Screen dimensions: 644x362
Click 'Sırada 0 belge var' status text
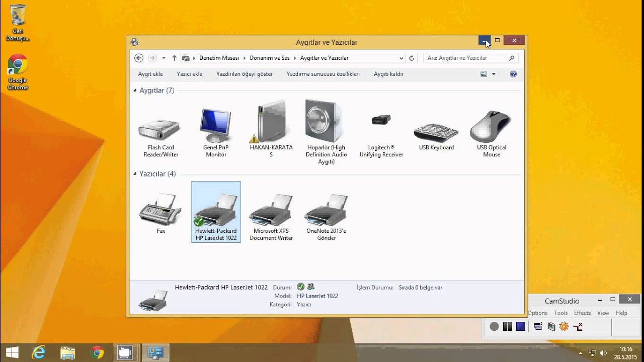[421, 288]
